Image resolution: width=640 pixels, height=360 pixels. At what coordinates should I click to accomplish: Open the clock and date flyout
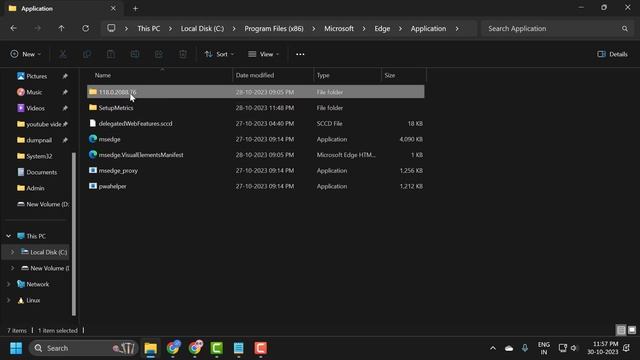pyautogui.click(x=602, y=348)
